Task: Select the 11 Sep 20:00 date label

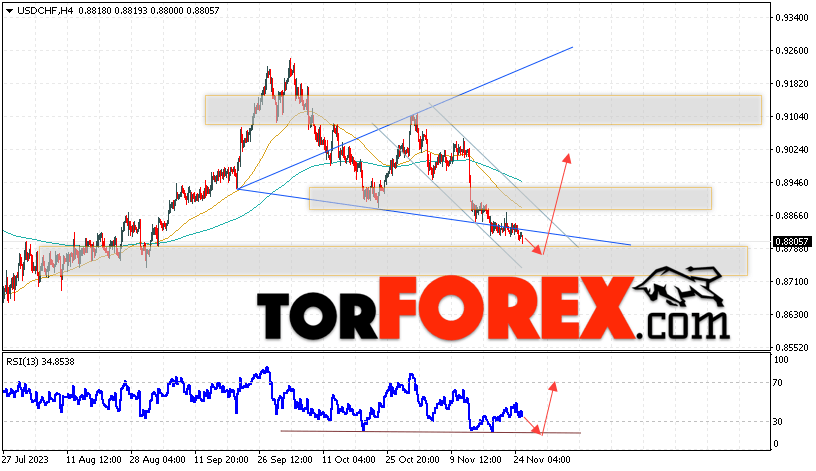Action: tap(221, 460)
